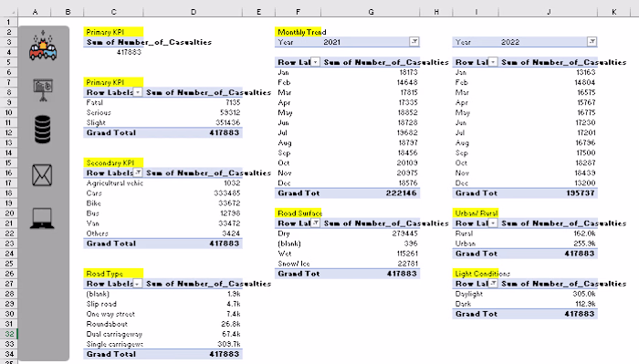Click the laptop icon in sidebar
The image size is (639, 364).
[x=42, y=218]
